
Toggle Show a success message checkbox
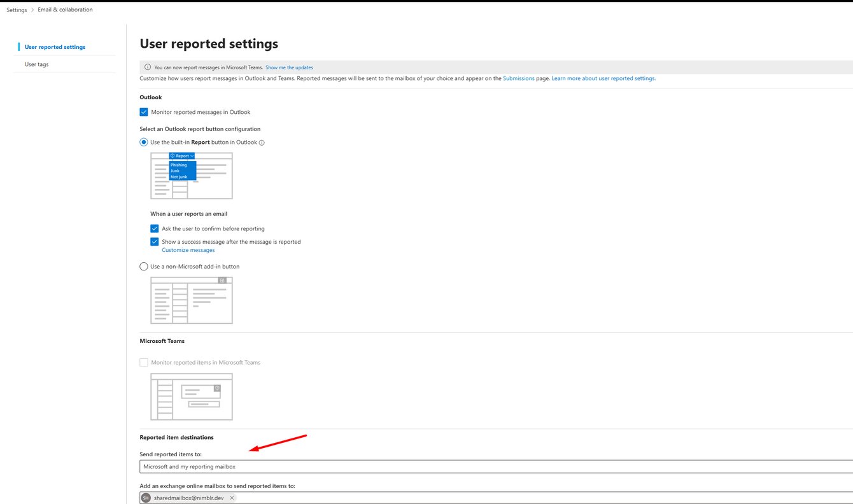point(154,242)
